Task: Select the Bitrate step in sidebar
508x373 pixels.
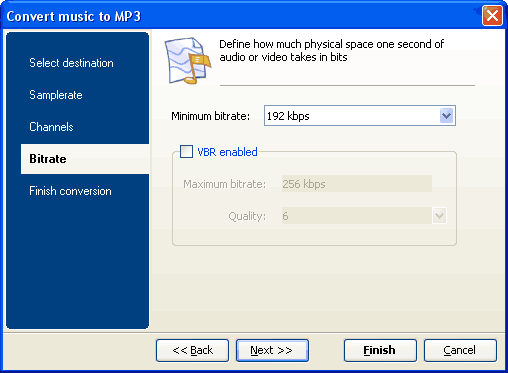Action: 85,159
